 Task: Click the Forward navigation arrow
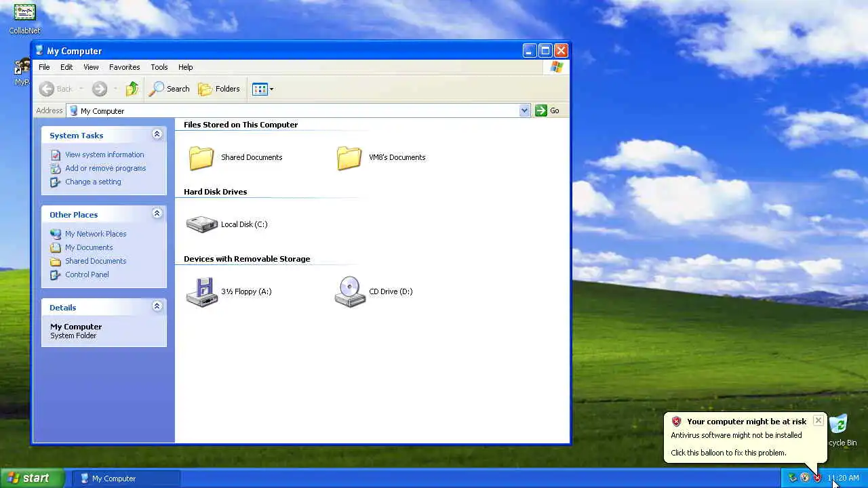pyautogui.click(x=100, y=89)
